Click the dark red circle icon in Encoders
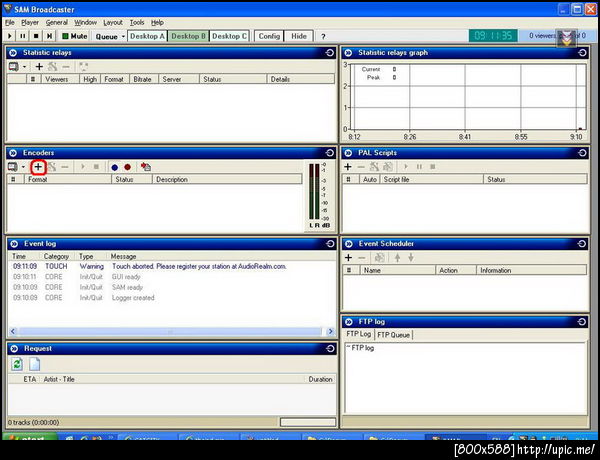 (127, 167)
